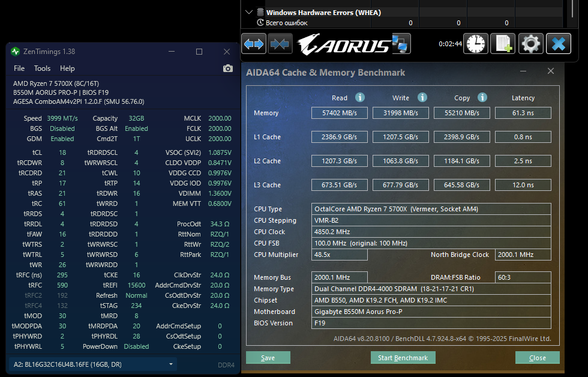588x377 pixels.
Task: Open the File menu in ZenTimings
Action: click(19, 68)
